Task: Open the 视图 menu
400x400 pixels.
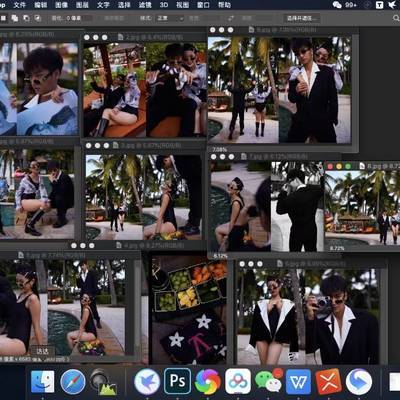Action: coord(182,5)
